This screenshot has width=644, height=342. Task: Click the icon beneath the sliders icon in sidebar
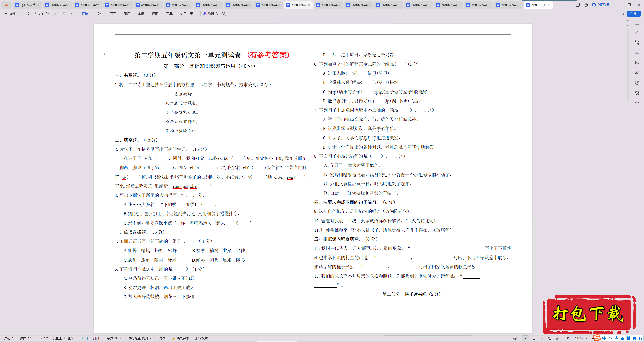click(x=637, y=63)
